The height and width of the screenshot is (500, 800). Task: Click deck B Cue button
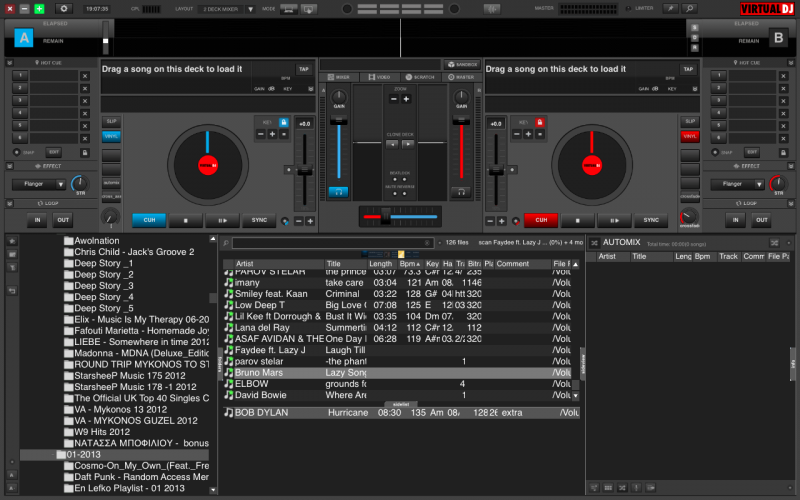[x=541, y=220]
